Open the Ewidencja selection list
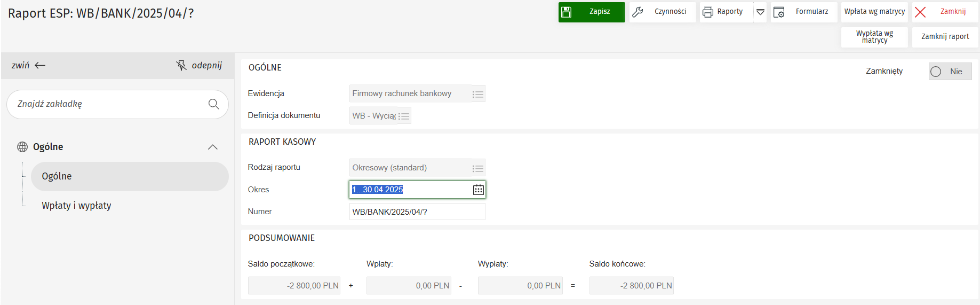This screenshot has height=305, width=980. tap(477, 94)
